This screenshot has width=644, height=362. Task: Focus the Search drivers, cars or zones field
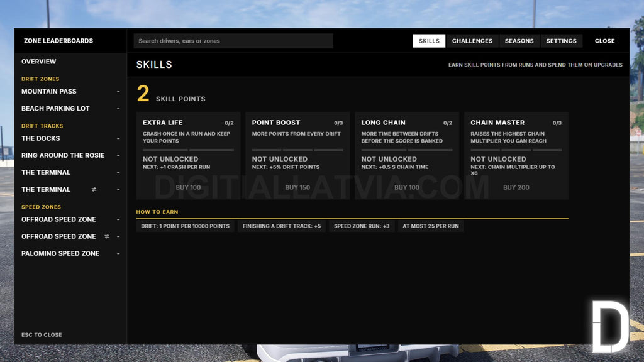233,41
